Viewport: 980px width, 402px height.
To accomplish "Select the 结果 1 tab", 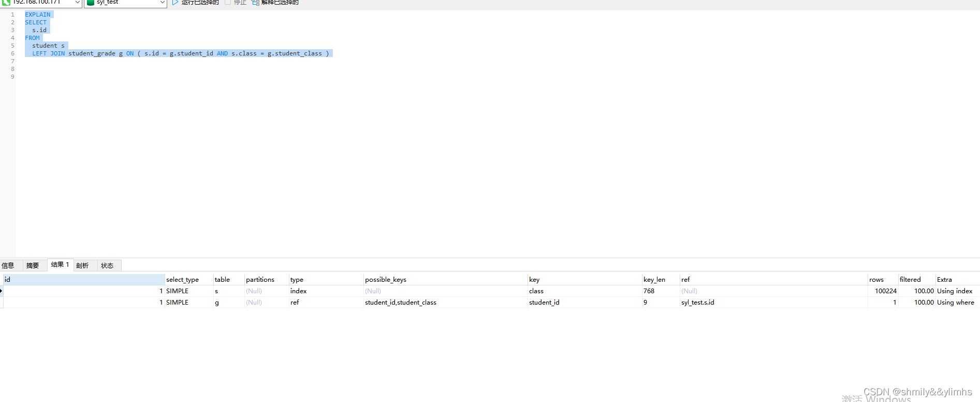I will pos(60,265).
